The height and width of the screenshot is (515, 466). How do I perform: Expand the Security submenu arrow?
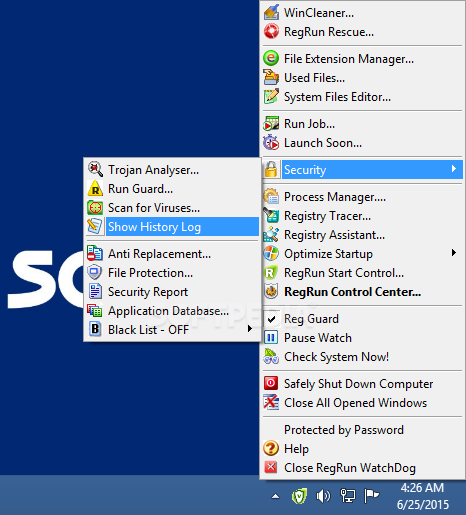[x=454, y=169]
